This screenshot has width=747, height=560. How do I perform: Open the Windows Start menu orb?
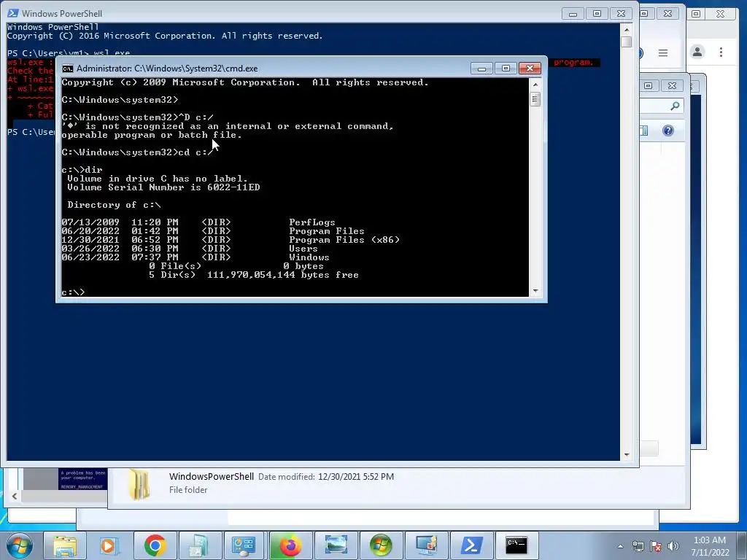(20, 545)
